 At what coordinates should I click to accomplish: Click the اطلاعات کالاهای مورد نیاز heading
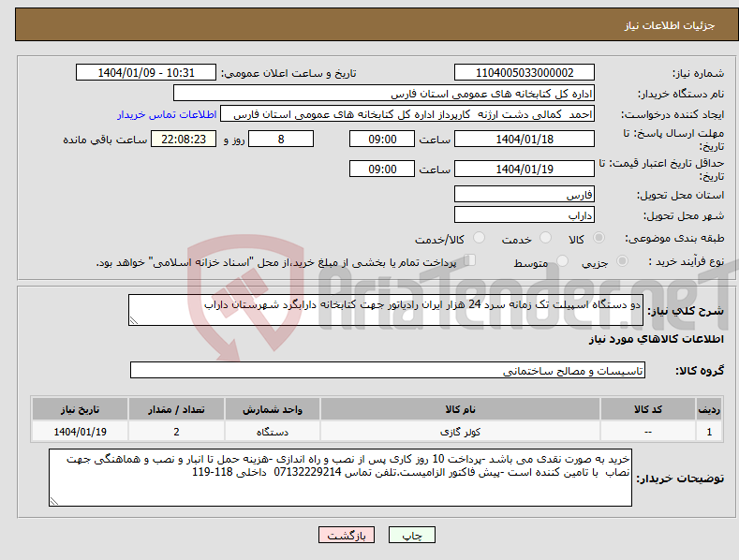point(656,339)
